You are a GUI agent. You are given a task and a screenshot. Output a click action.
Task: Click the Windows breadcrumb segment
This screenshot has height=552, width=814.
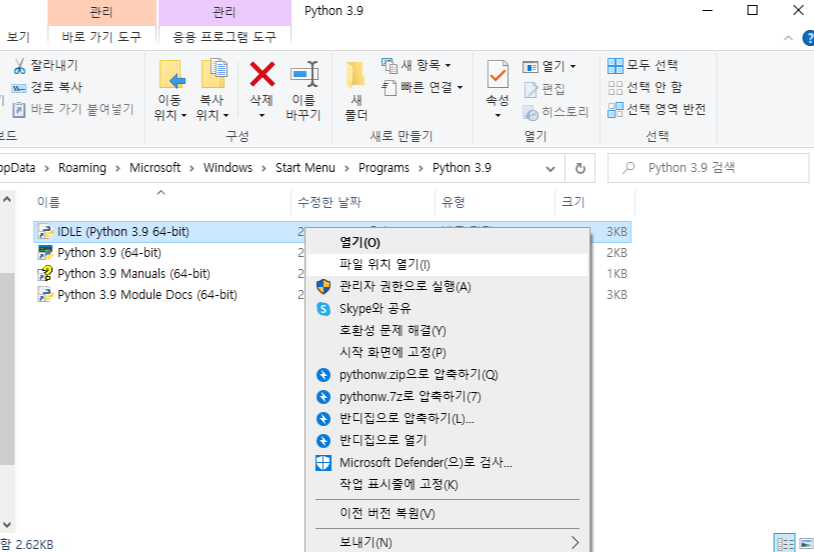tap(227, 168)
